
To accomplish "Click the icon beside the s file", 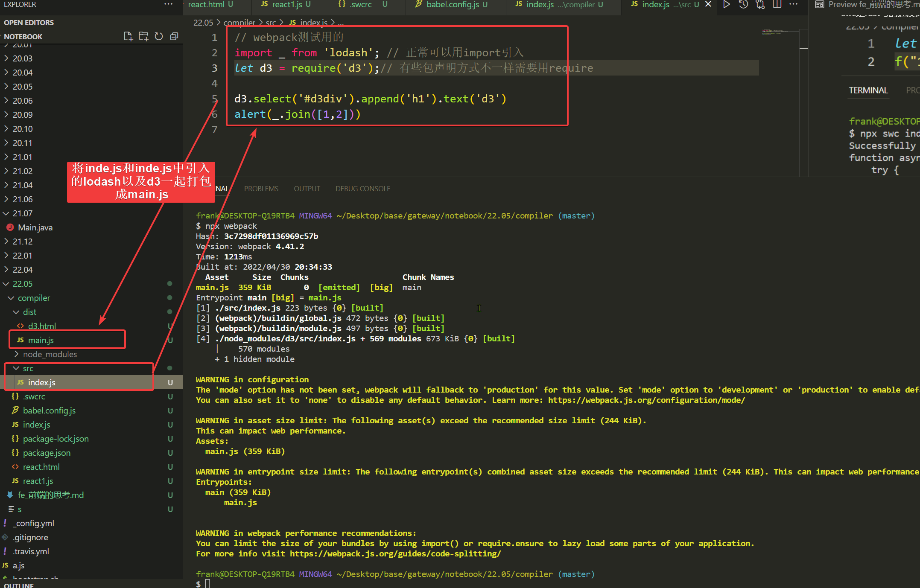I will (x=12, y=509).
